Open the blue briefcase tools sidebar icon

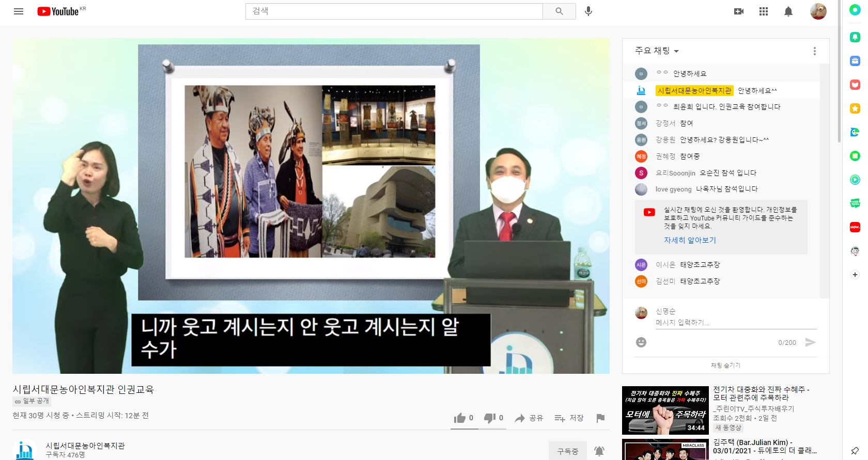click(855, 61)
